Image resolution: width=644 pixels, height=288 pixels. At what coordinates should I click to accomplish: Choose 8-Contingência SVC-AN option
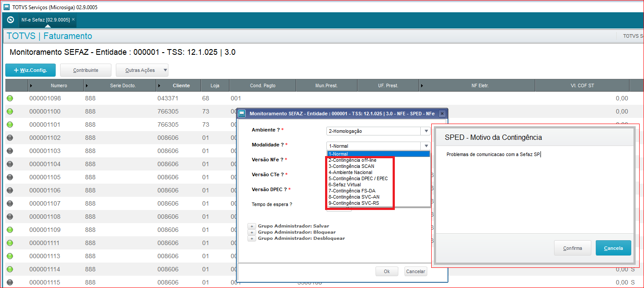click(x=378, y=197)
